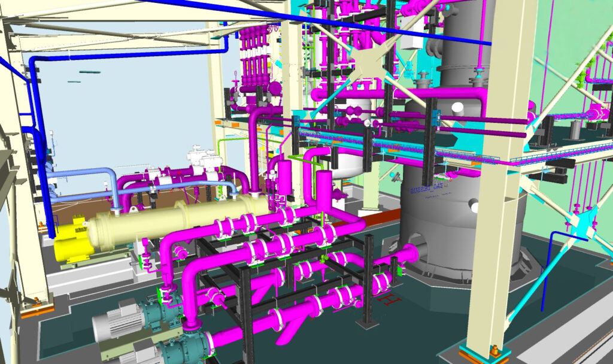Click the light blue pipe above exchanger
613x364 pixels.
pyautogui.click(x=90, y=173)
